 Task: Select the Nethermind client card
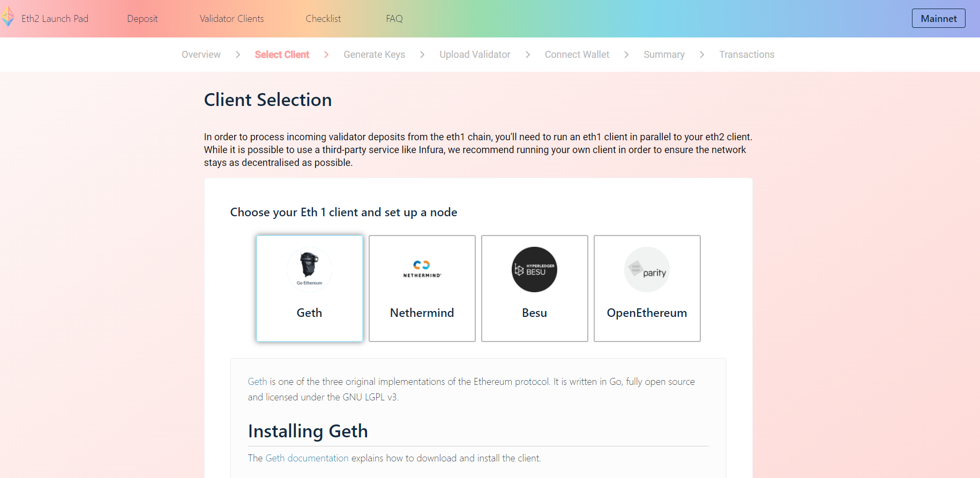point(422,289)
